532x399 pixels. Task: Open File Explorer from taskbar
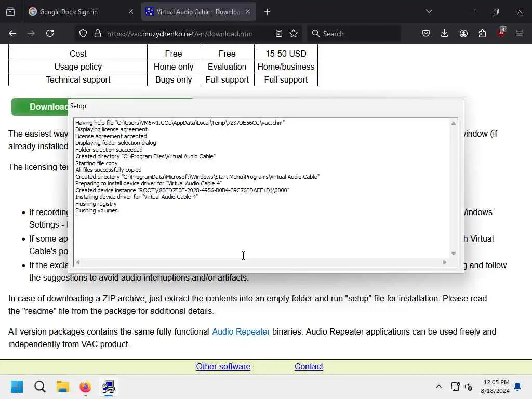pyautogui.click(x=63, y=387)
